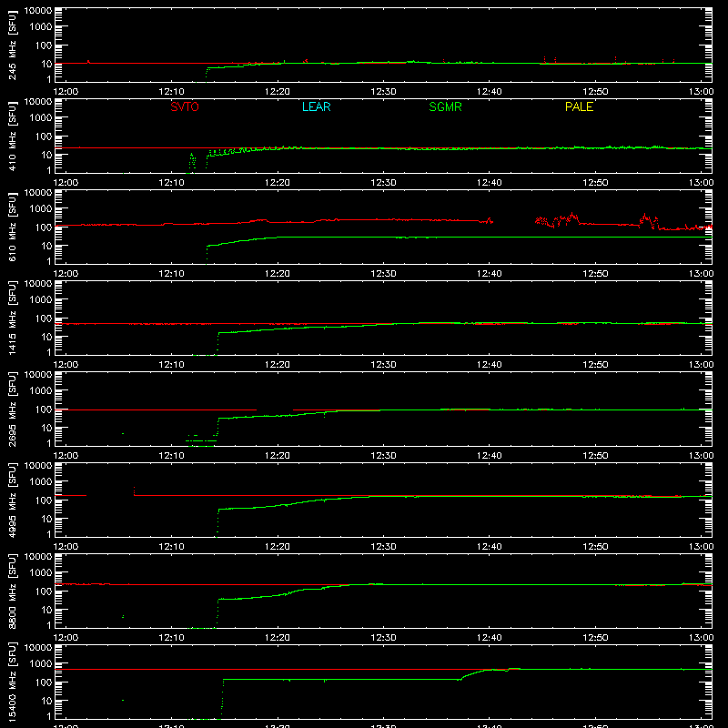
Task: Click the green SGMR legend label
Action: point(445,106)
